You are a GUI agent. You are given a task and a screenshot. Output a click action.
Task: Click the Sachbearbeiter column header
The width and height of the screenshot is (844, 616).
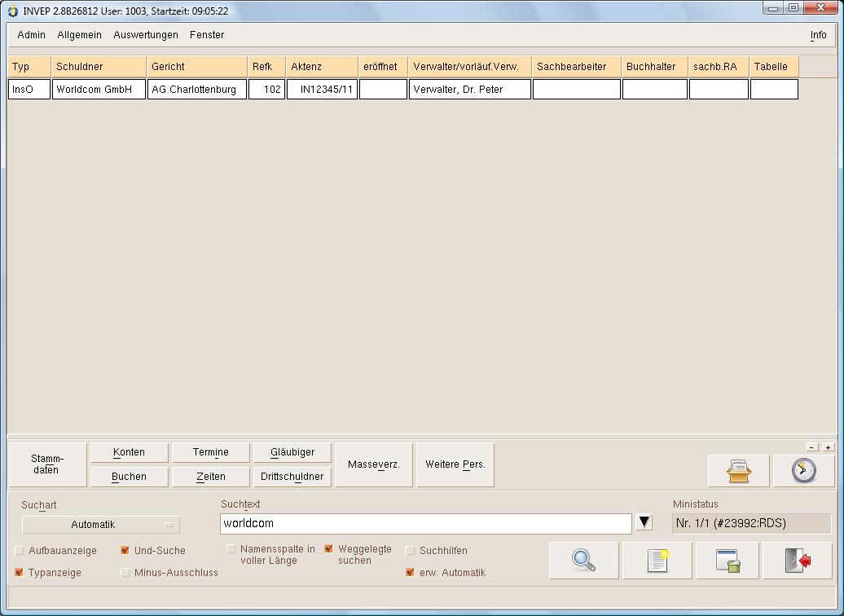pos(577,67)
